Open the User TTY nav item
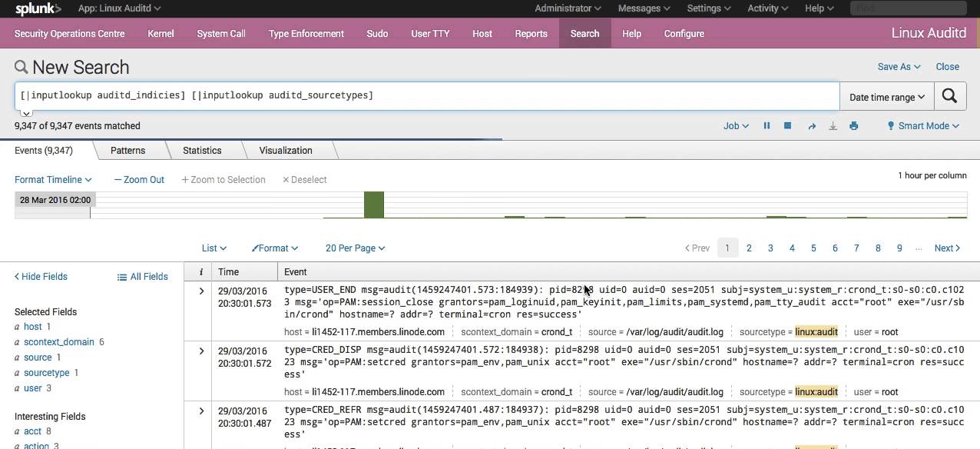The width and height of the screenshot is (980, 449). click(x=430, y=34)
